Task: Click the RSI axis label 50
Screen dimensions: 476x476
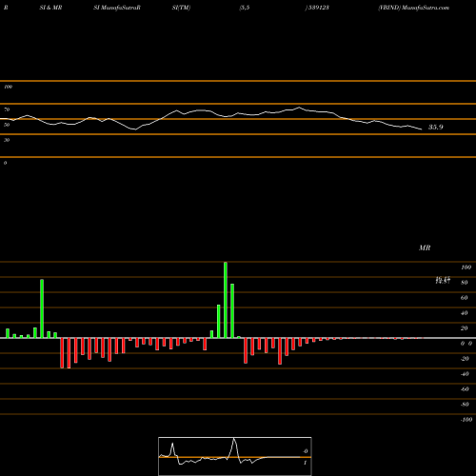Action: click(7, 125)
